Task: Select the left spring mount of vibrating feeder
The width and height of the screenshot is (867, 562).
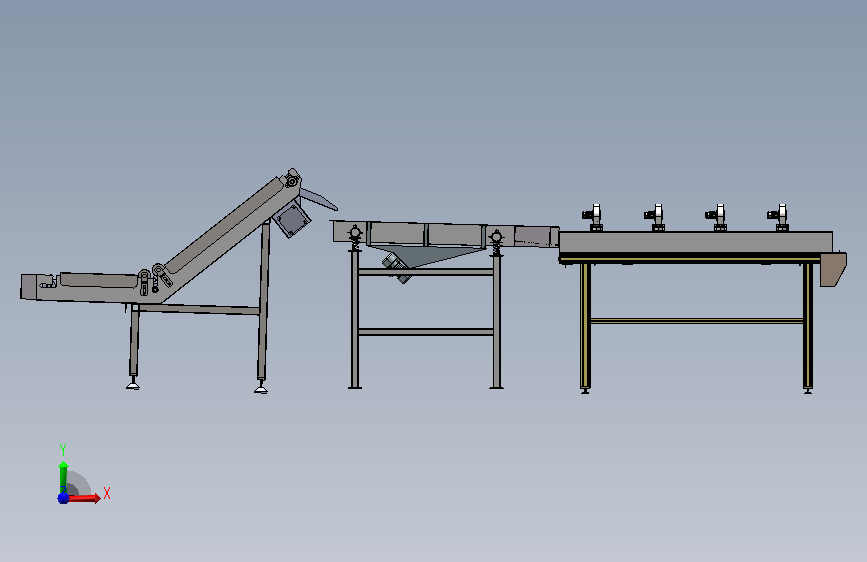Action: coord(355,236)
